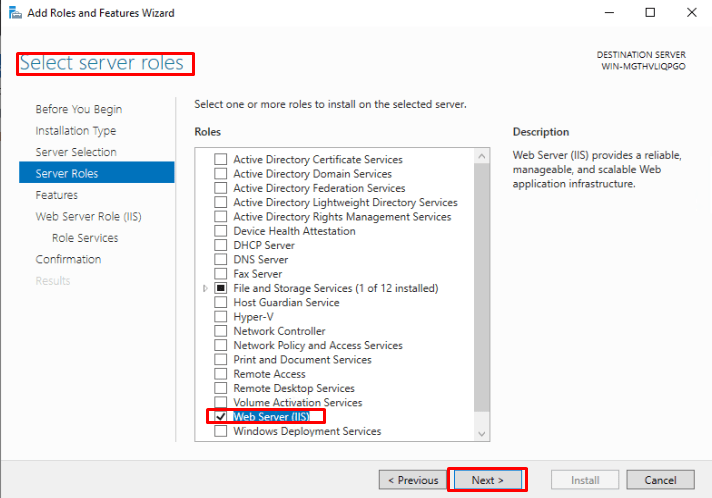Maximize the wizard window
Screen dimensions: 712x498
coord(650,13)
